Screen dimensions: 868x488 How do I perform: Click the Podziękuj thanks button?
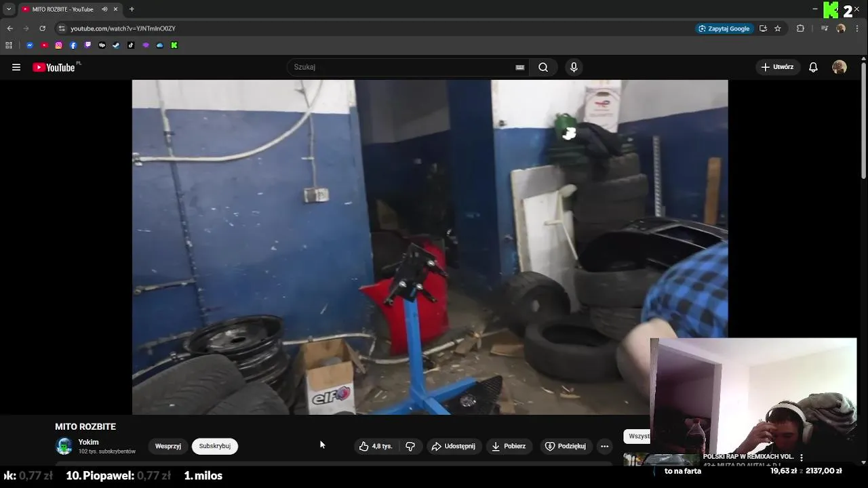(566, 446)
